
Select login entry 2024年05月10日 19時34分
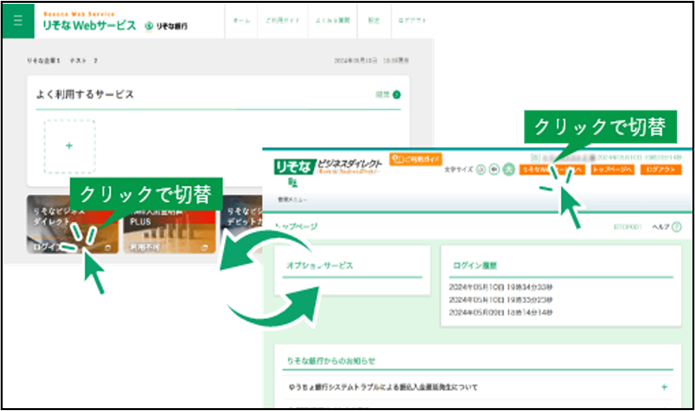point(500,287)
